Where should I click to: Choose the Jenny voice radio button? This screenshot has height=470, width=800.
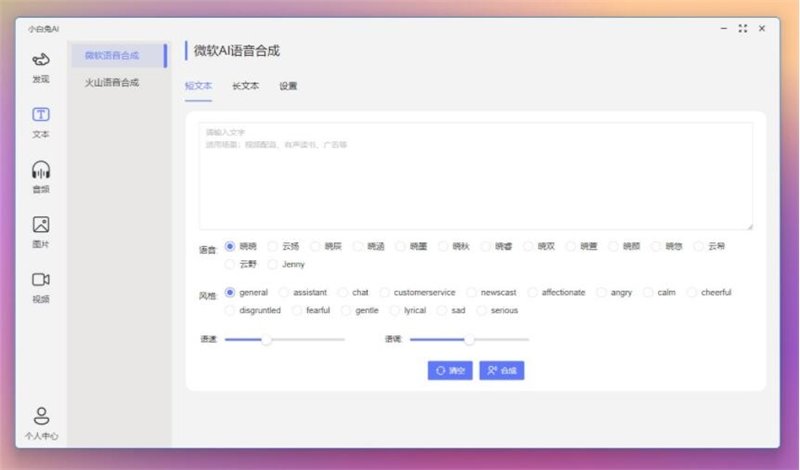tap(273, 264)
